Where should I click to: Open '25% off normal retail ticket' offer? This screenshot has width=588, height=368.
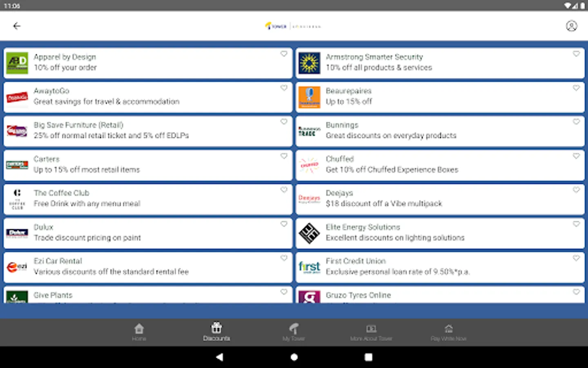111,136
